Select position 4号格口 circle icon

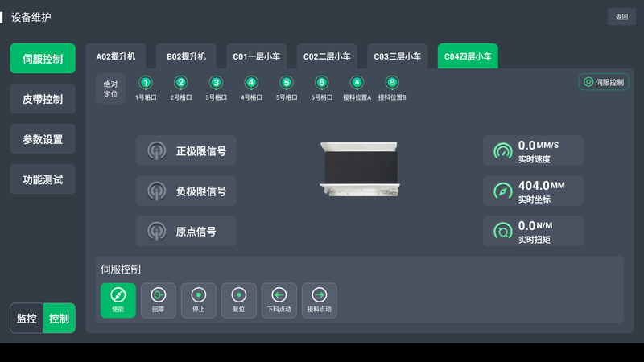[251, 83]
